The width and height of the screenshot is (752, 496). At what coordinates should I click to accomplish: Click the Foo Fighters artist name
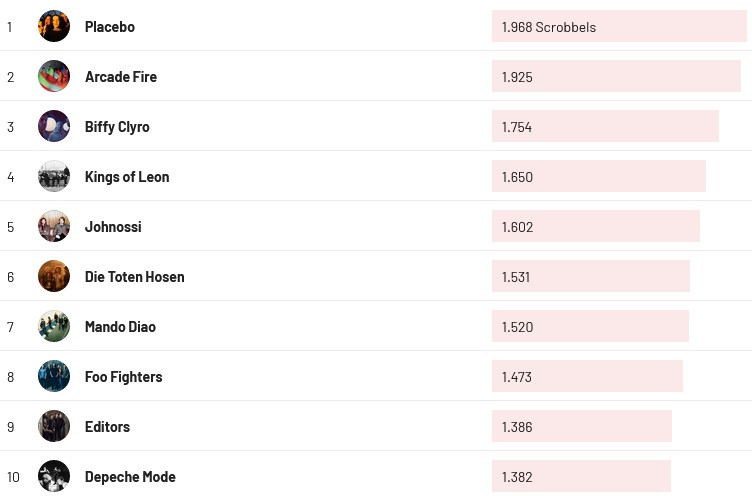(123, 377)
